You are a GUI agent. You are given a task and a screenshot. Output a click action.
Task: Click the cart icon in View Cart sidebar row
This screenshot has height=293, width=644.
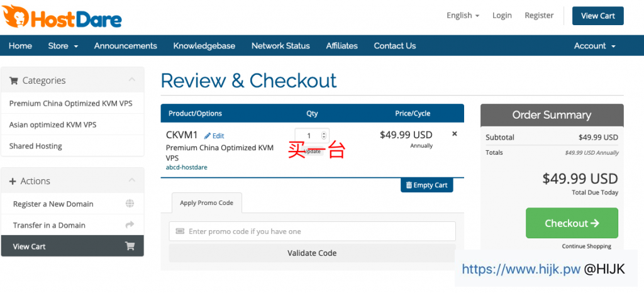click(130, 246)
